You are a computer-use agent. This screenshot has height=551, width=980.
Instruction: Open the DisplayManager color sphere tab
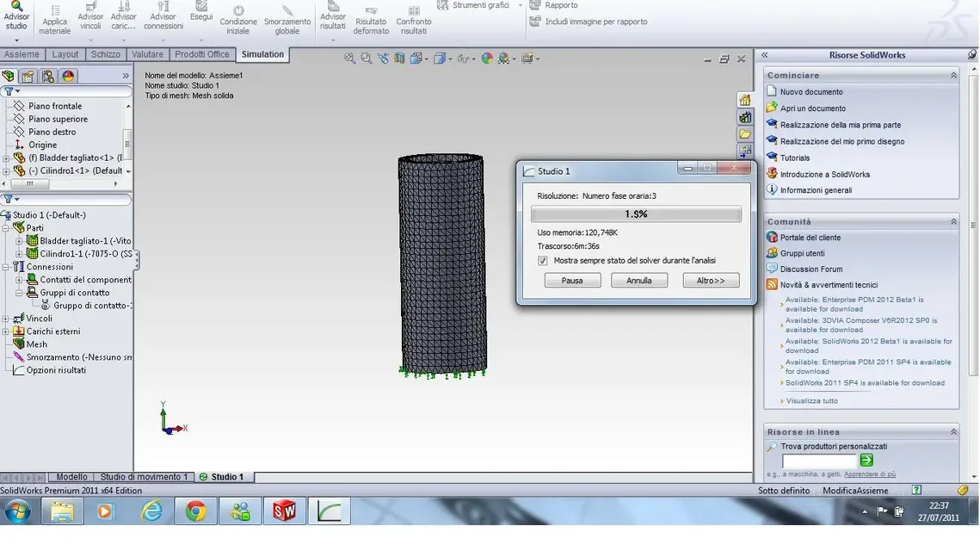[68, 77]
